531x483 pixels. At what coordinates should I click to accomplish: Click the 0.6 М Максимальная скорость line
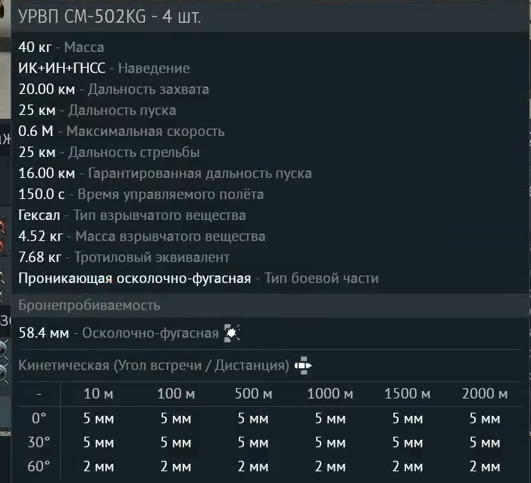pos(121,131)
